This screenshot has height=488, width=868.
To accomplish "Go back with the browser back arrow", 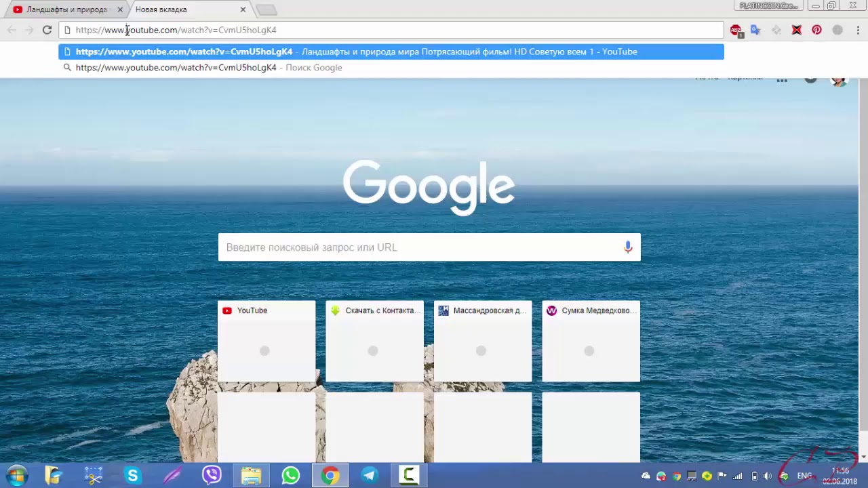I will coord(12,30).
